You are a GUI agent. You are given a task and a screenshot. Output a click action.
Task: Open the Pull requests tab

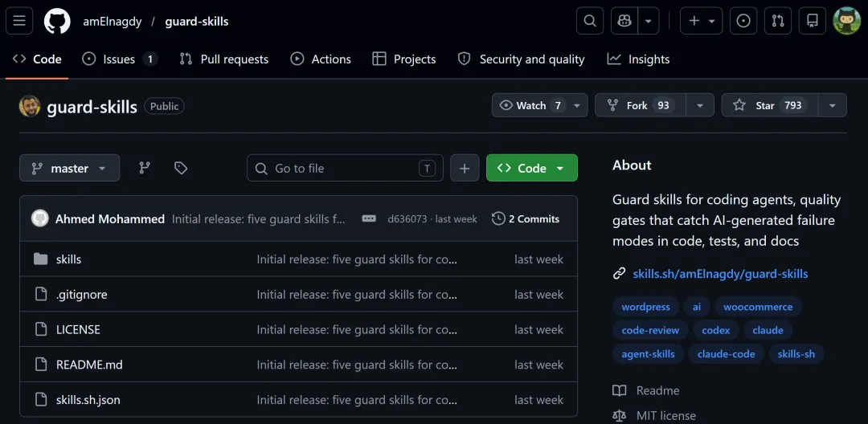pyautogui.click(x=224, y=59)
